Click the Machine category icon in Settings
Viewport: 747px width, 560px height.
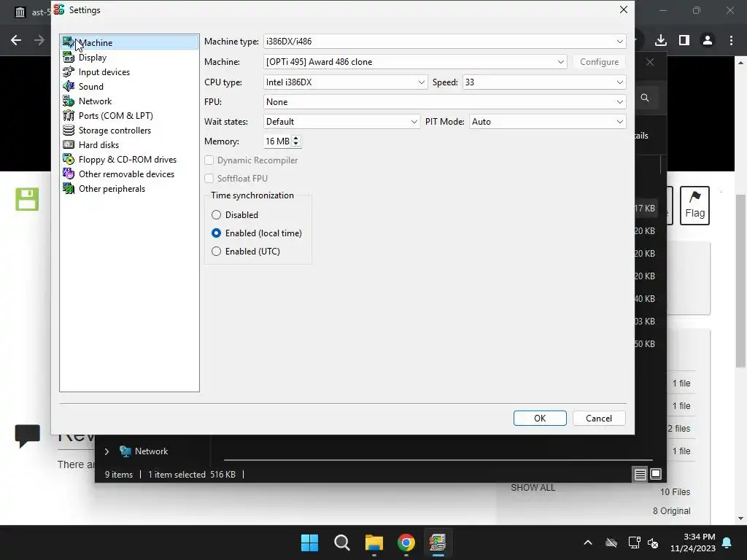pos(69,42)
